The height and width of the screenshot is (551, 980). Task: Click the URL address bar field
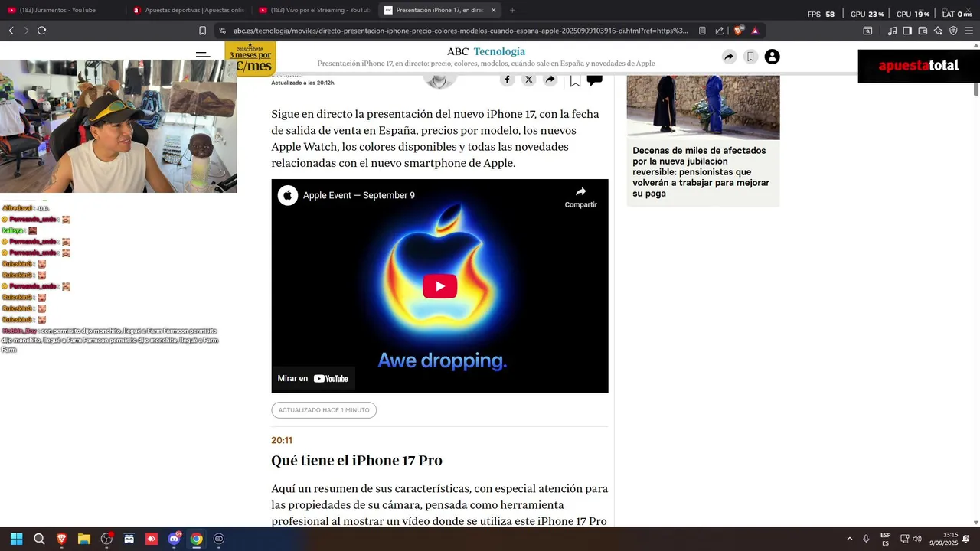click(459, 31)
